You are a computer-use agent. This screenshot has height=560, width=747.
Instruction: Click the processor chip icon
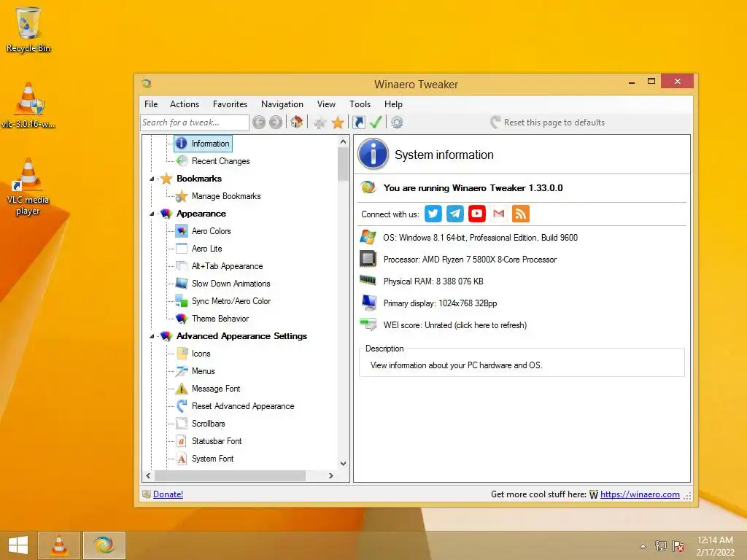pyautogui.click(x=368, y=259)
